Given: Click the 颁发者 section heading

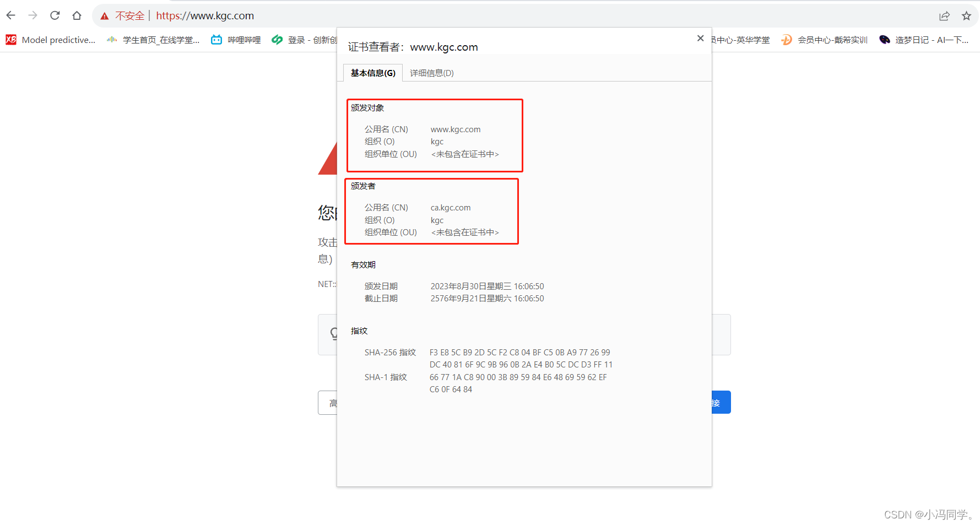Looking at the screenshot, I should point(363,186).
